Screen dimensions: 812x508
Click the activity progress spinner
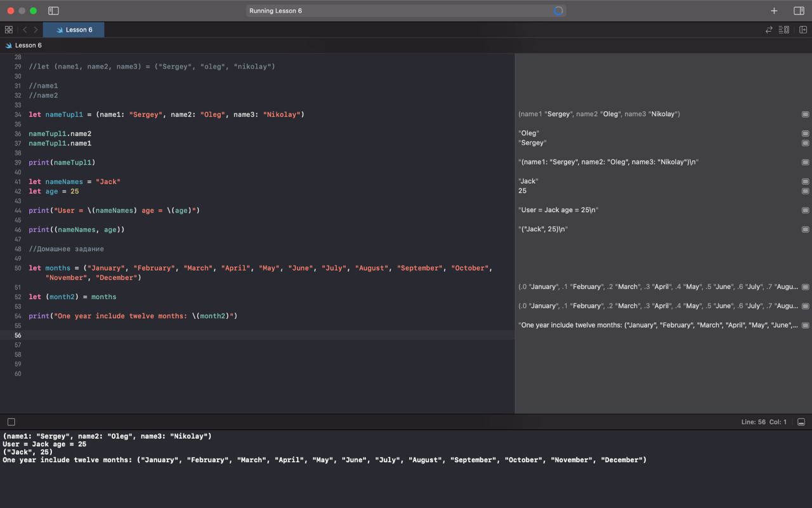pyautogui.click(x=558, y=11)
